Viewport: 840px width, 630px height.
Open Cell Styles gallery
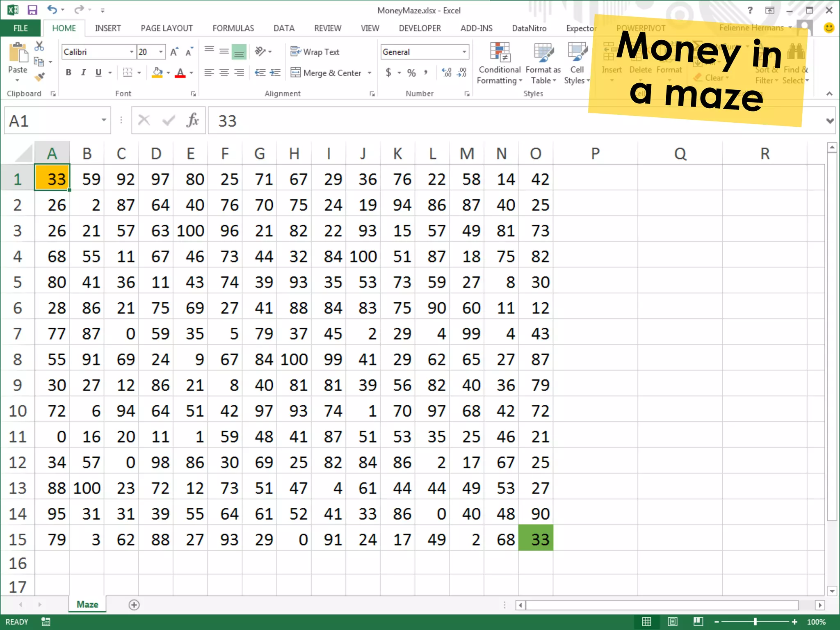coord(577,63)
